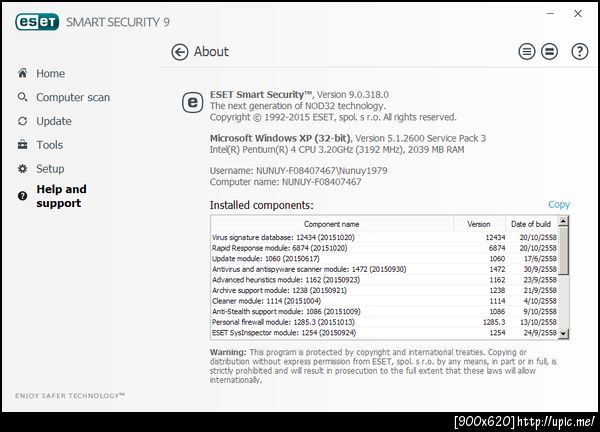600x432 pixels.
Task: Open the Setup page
Action: pos(50,169)
